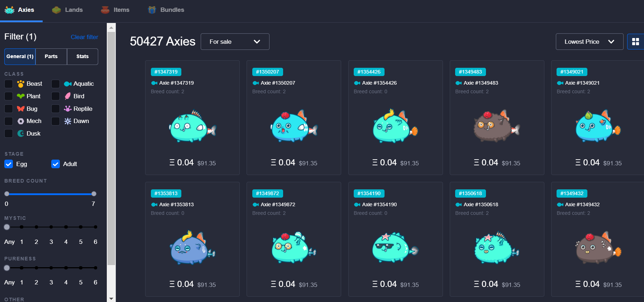
Task: Click the fish icon beside Axie #1350207
Action: [x=256, y=83]
